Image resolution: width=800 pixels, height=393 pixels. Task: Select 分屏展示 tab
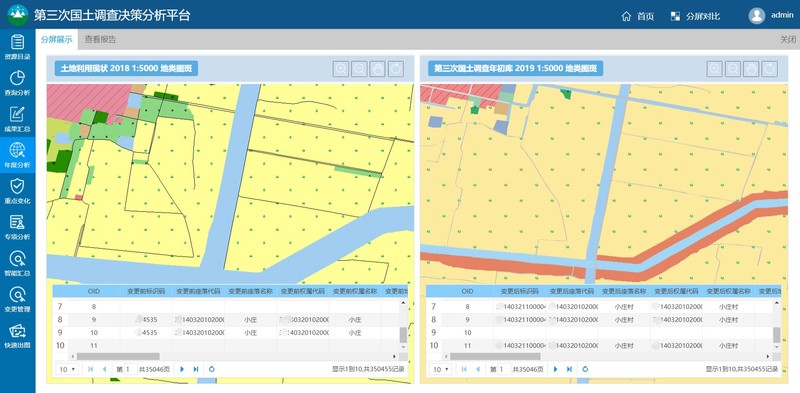click(x=57, y=39)
